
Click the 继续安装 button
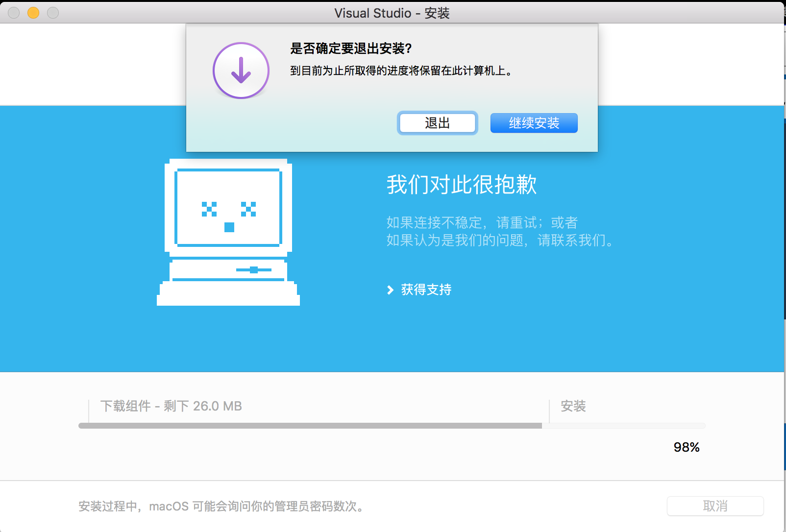534,123
